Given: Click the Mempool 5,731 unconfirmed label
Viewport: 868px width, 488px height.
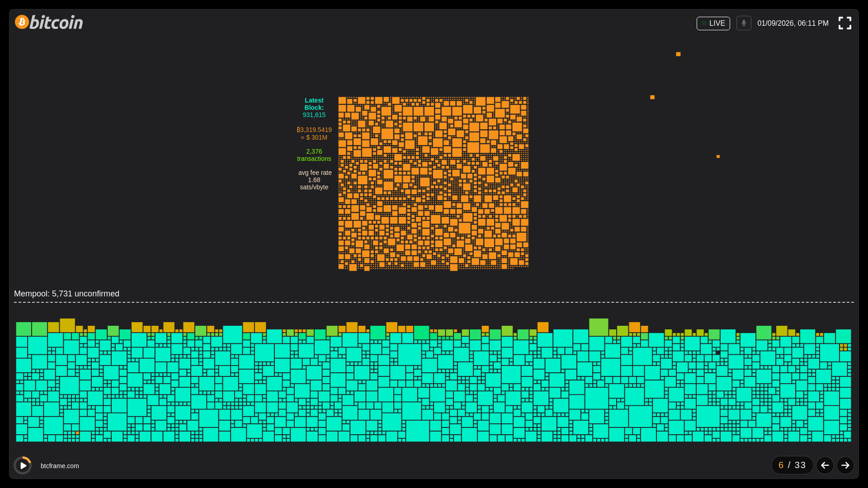Looking at the screenshot, I should click(x=67, y=294).
